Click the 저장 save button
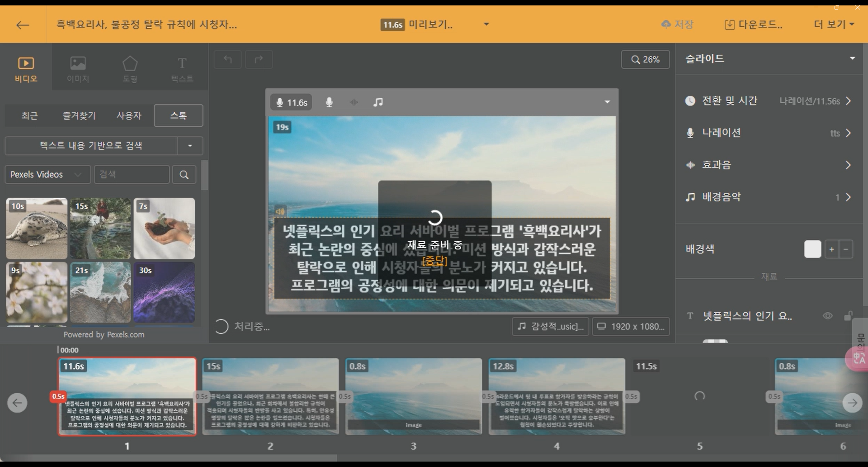868x467 pixels. pos(677,24)
